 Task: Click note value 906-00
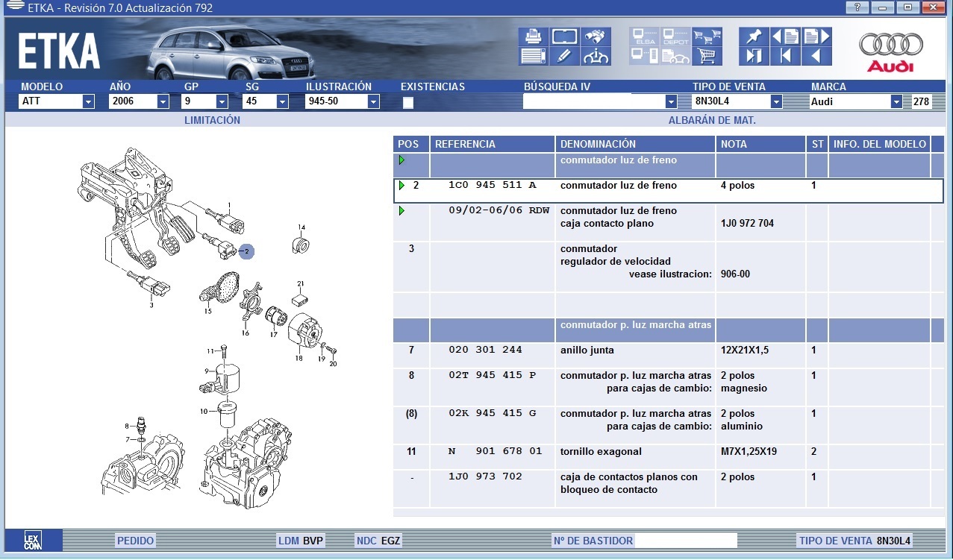[x=735, y=274]
